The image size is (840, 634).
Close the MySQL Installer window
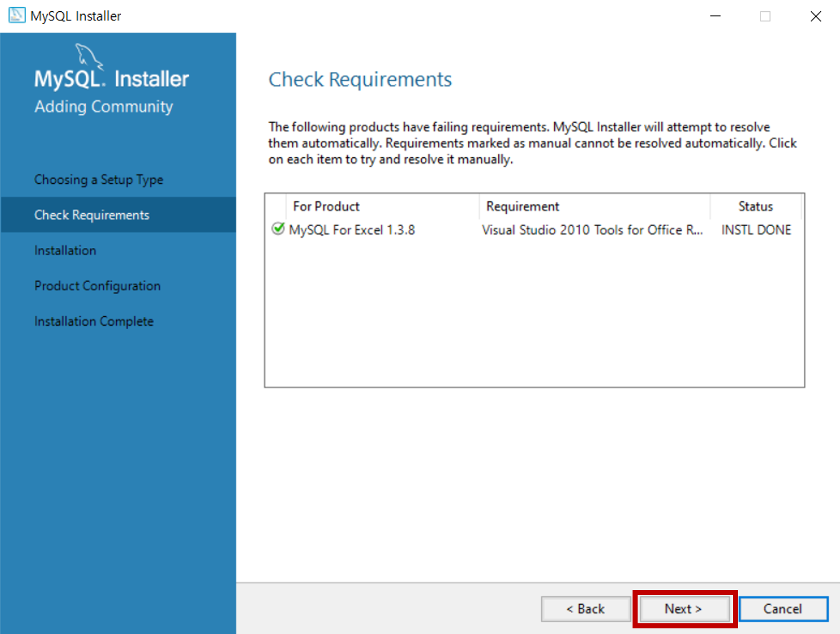tap(815, 16)
